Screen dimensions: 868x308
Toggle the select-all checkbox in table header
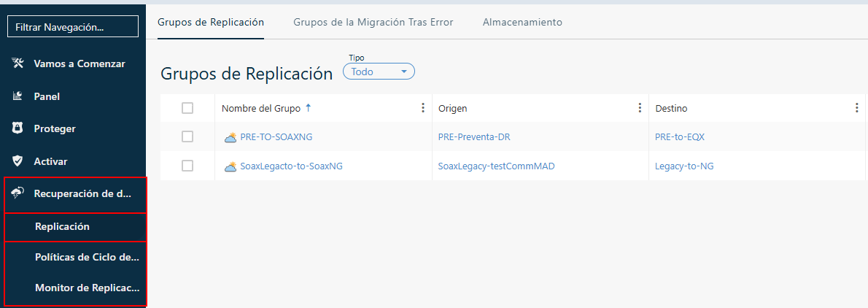click(x=187, y=108)
